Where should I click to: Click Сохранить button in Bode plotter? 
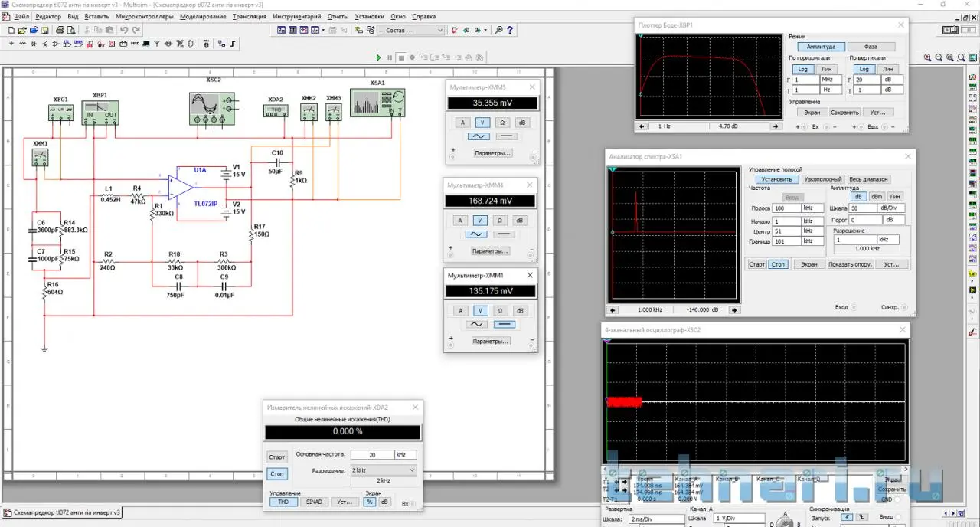tap(844, 113)
